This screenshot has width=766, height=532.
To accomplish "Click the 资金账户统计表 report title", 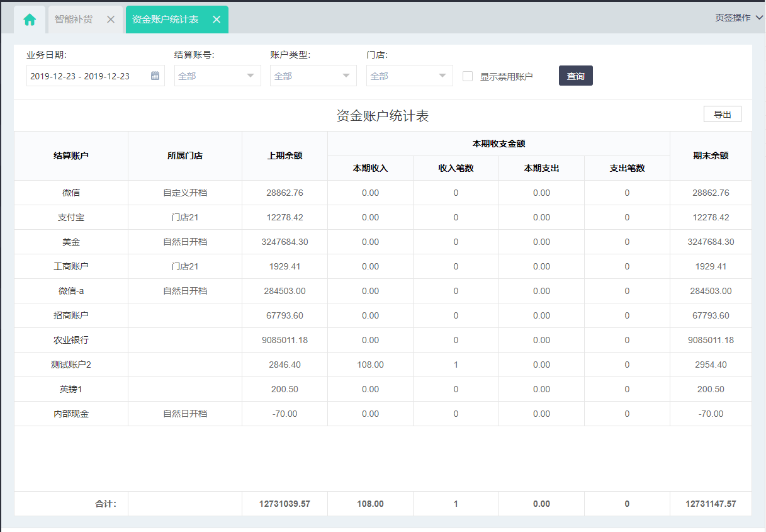I will tap(383, 116).
